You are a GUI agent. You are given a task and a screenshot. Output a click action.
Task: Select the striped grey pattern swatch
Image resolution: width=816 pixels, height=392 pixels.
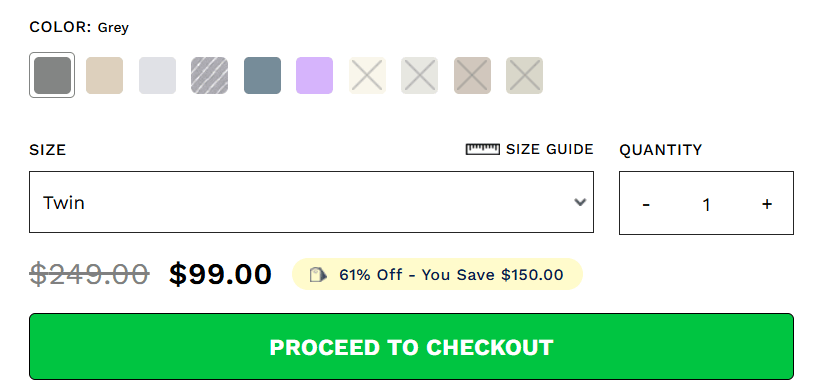(x=209, y=75)
